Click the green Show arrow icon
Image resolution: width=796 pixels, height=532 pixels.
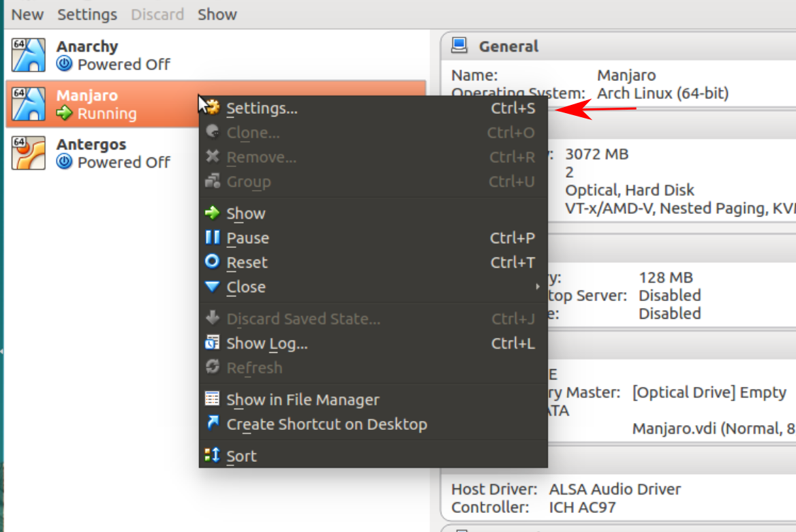click(x=213, y=213)
